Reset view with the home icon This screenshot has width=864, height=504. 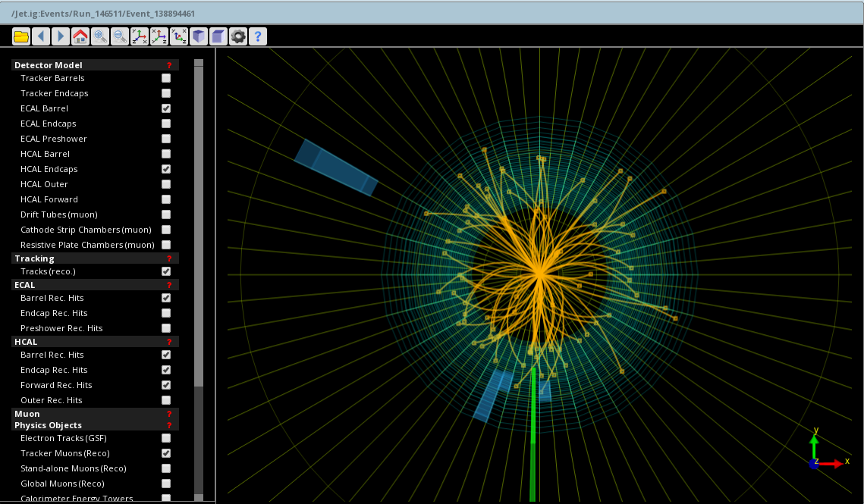[x=80, y=36]
